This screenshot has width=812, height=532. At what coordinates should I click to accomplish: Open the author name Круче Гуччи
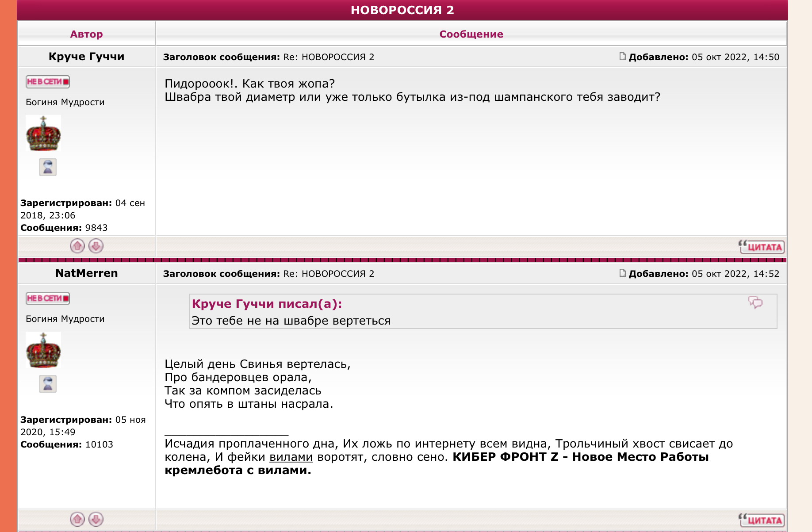(x=86, y=57)
